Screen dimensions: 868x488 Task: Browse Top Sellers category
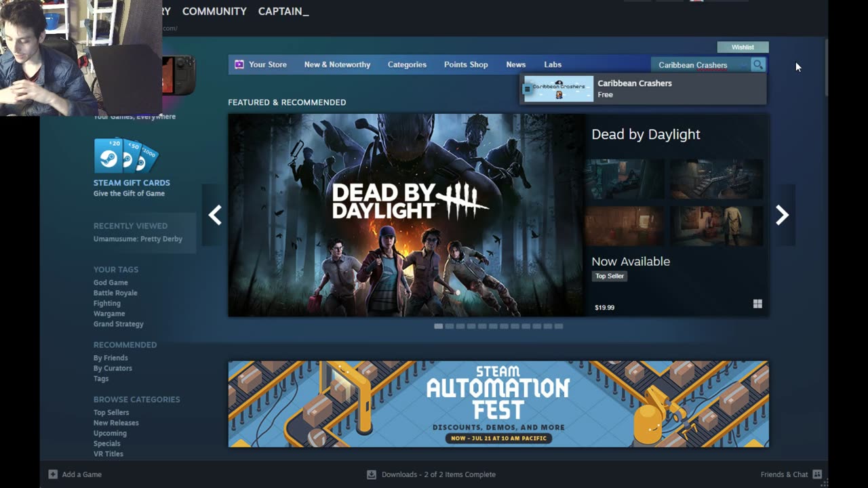[111, 412]
